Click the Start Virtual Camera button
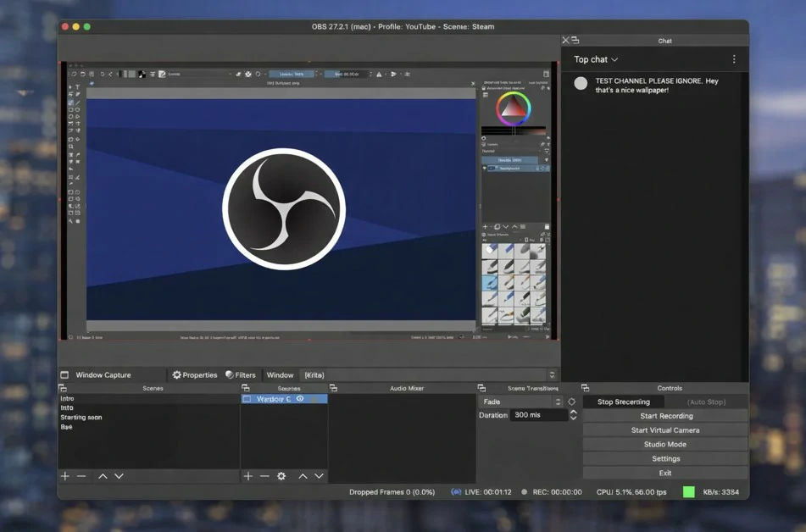806x532 pixels. click(664, 430)
